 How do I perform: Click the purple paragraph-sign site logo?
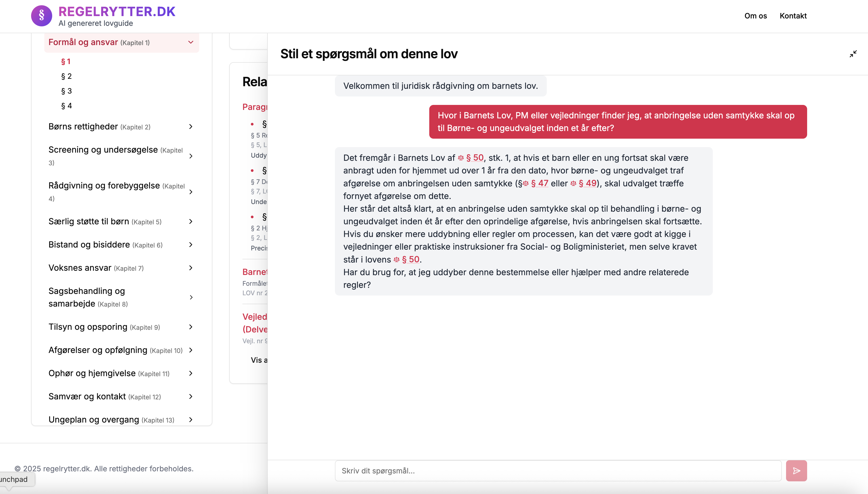[x=41, y=16]
